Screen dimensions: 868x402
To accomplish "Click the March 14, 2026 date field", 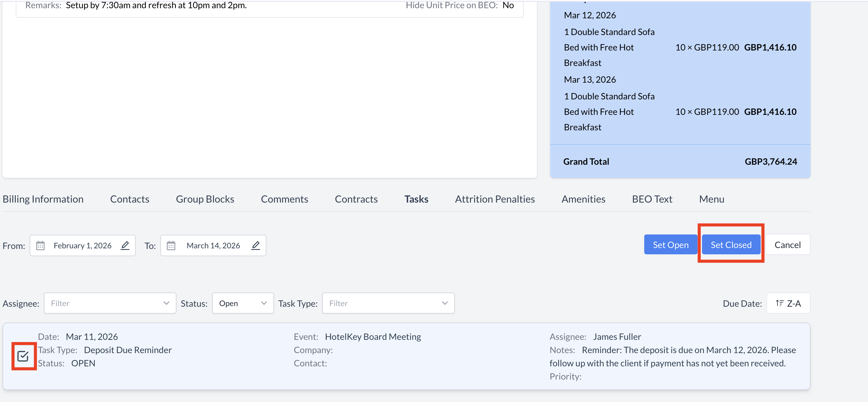I will click(213, 245).
